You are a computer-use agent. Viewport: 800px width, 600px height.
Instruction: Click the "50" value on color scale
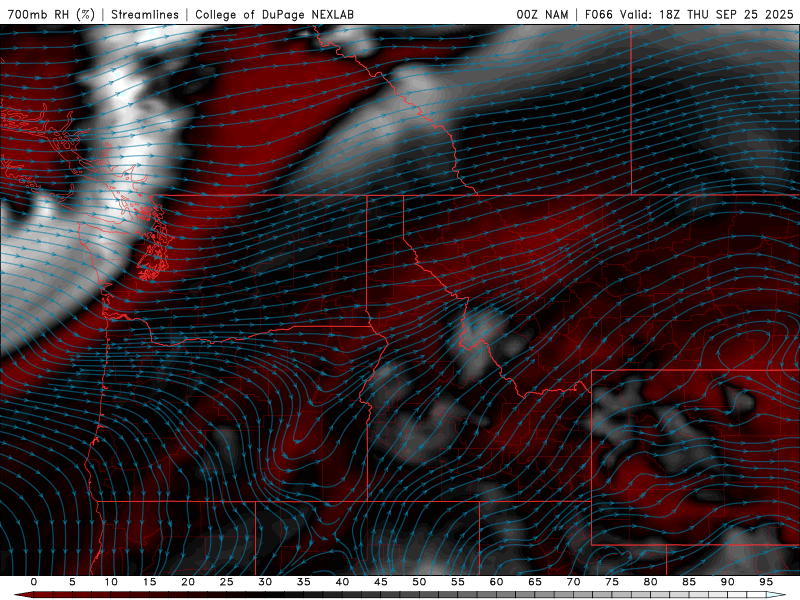(x=419, y=582)
